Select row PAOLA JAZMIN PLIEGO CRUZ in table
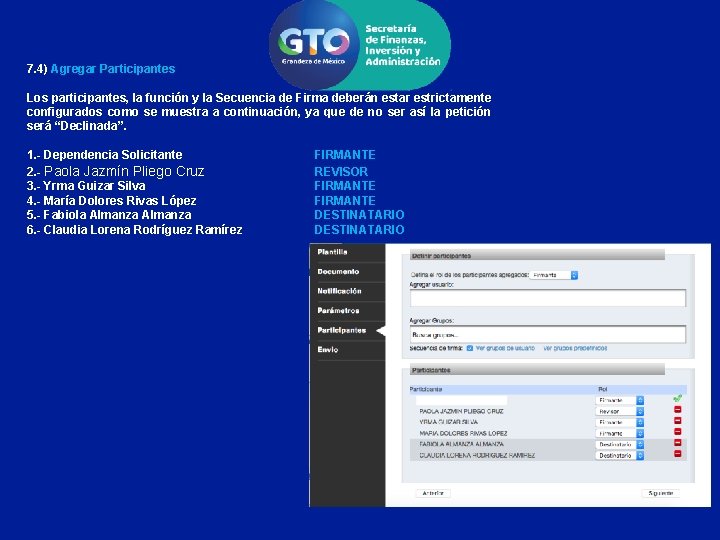 [548, 411]
